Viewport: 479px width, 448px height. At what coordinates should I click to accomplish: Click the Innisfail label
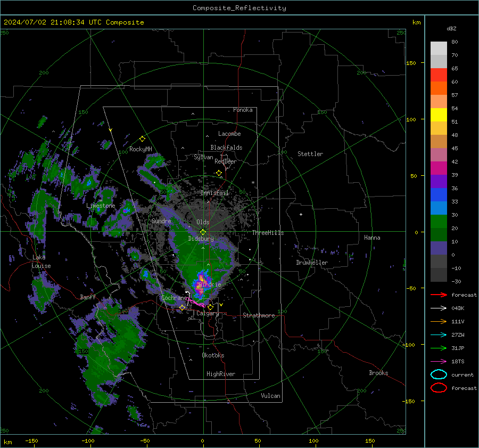point(214,193)
